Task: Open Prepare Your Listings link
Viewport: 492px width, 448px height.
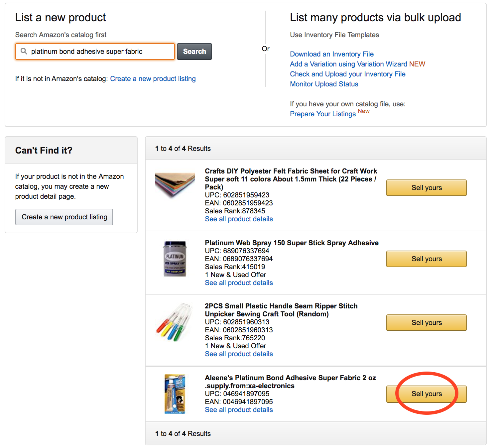Action: tap(323, 114)
